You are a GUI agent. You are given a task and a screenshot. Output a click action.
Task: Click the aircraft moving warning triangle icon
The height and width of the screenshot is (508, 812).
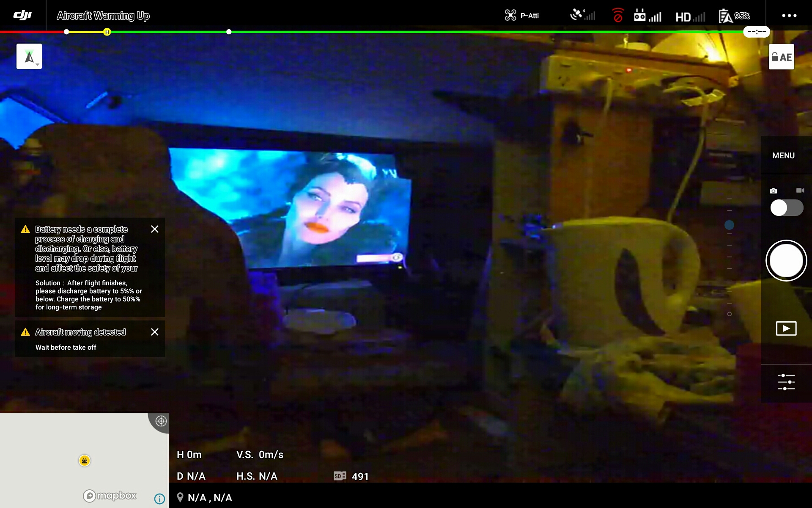[x=25, y=332]
